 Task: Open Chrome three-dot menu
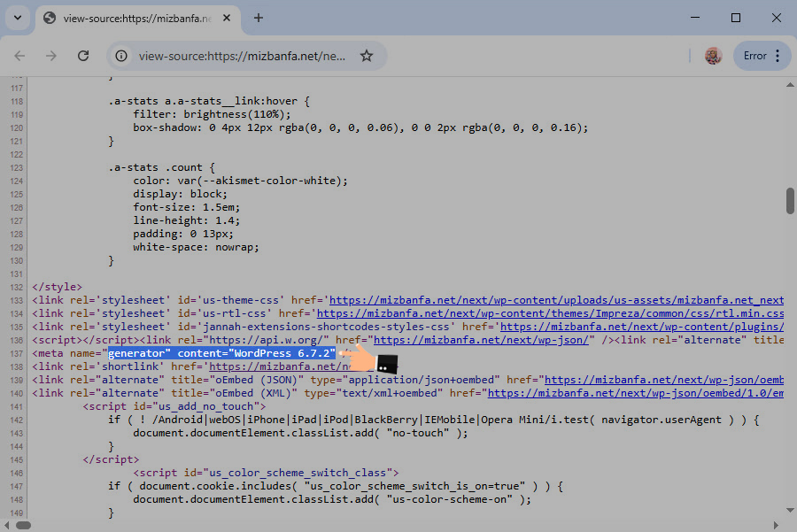(778, 56)
